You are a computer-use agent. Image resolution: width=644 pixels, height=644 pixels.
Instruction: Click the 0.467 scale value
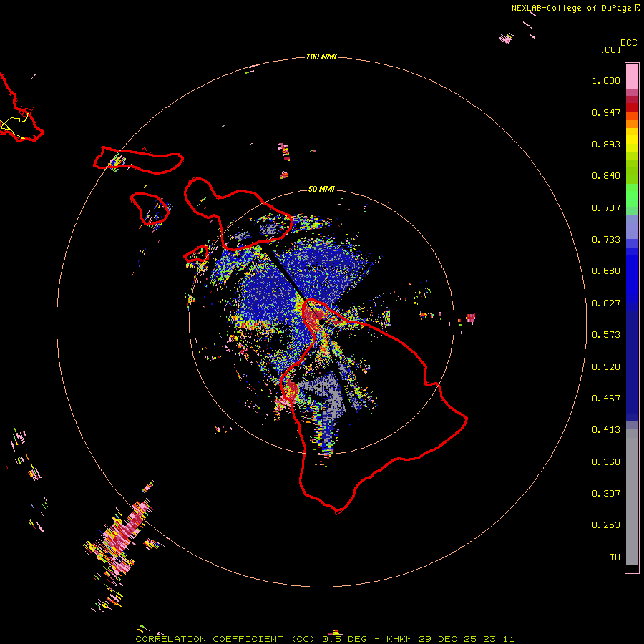pos(606,399)
